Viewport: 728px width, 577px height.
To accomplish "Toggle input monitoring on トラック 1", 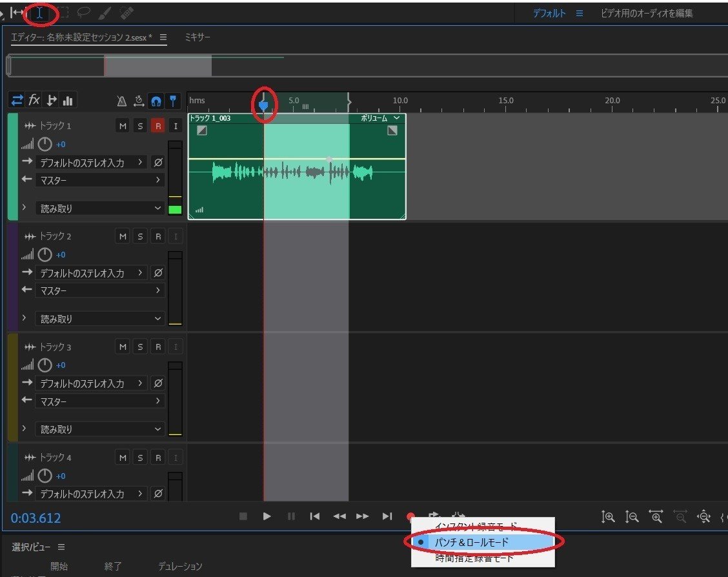I will click(x=176, y=126).
